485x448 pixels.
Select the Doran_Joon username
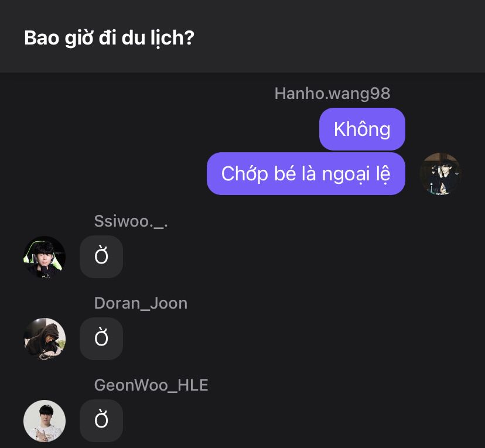(x=141, y=303)
